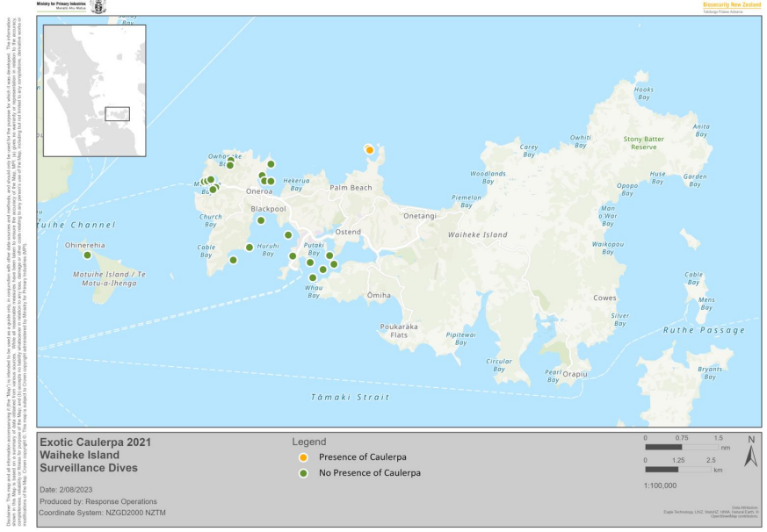Click the 'Stony Batter Reserve' label

tap(644, 143)
